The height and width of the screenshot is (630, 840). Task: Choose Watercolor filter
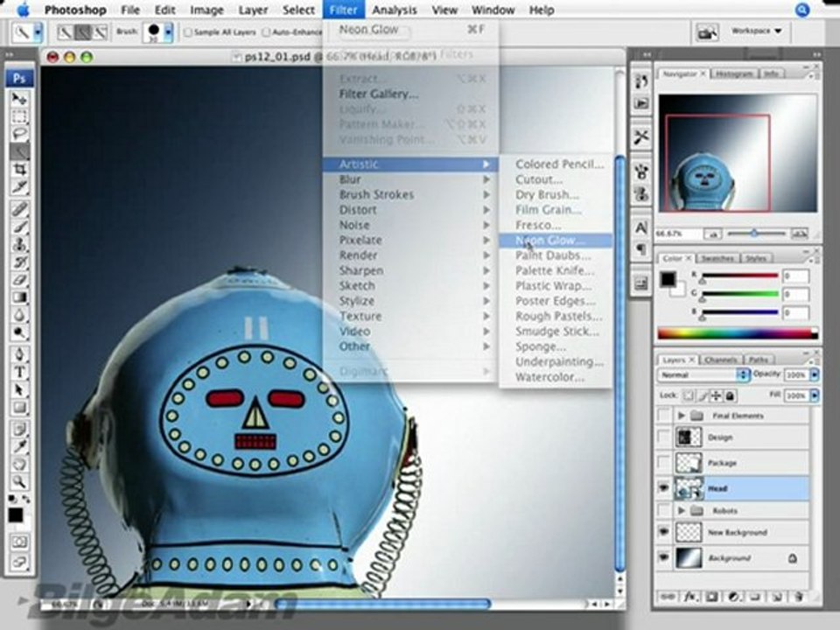[556, 377]
